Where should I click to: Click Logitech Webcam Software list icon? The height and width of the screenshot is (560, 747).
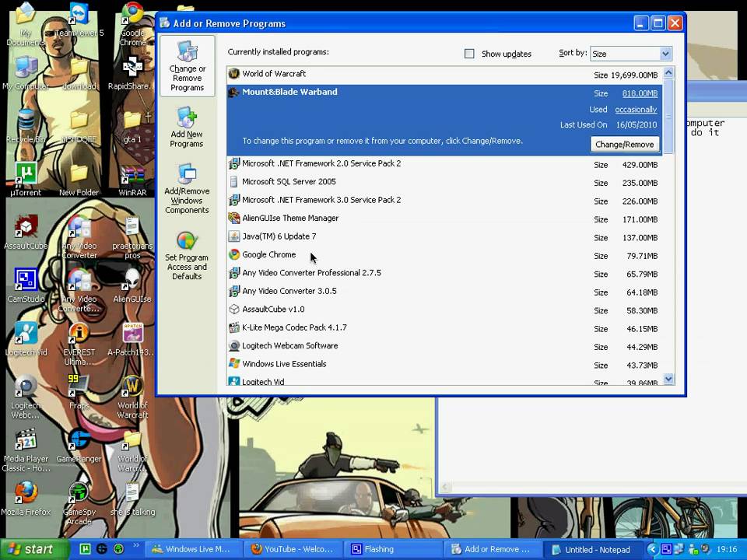(x=234, y=345)
